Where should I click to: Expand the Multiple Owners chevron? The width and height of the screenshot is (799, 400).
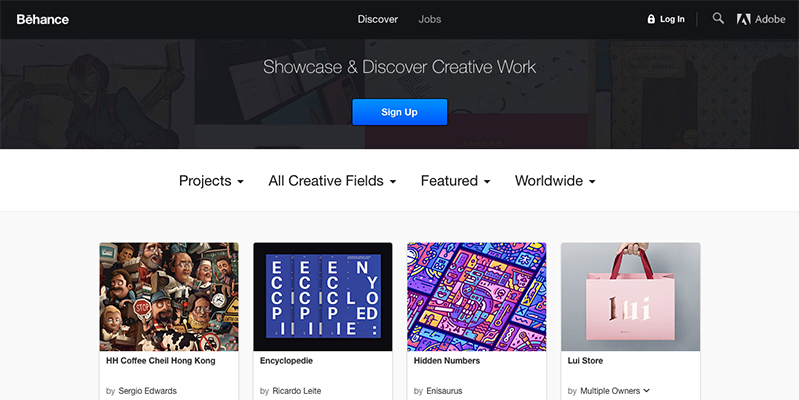pyautogui.click(x=647, y=391)
